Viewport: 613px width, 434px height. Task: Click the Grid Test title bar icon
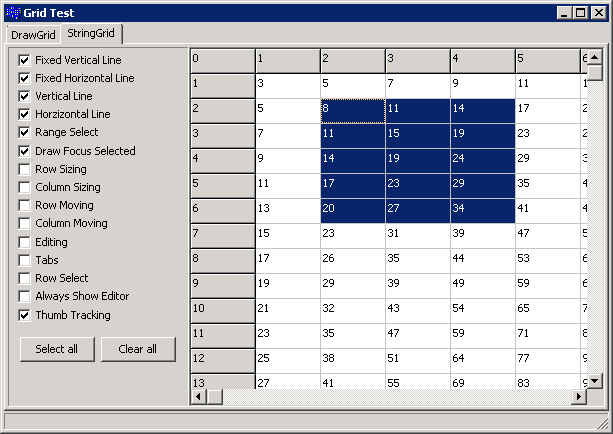pos(13,12)
